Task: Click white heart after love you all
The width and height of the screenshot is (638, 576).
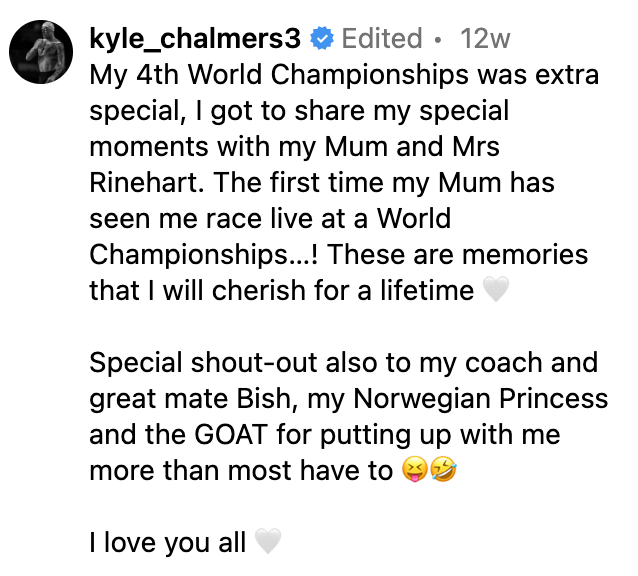Action: tap(267, 541)
